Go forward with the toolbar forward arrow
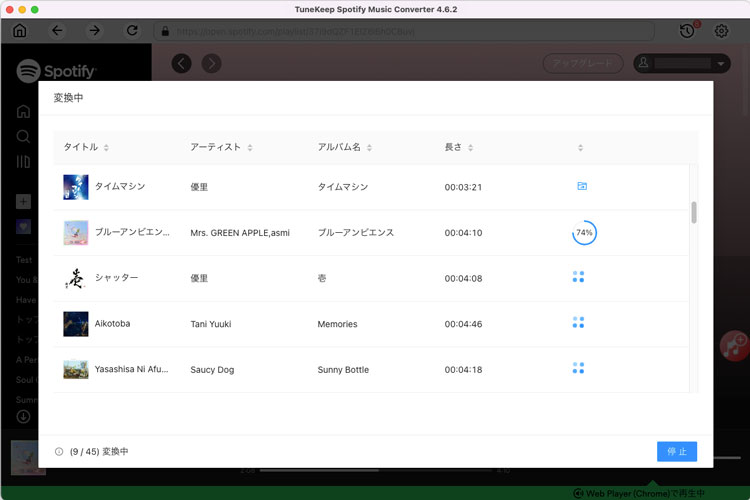 click(x=95, y=31)
